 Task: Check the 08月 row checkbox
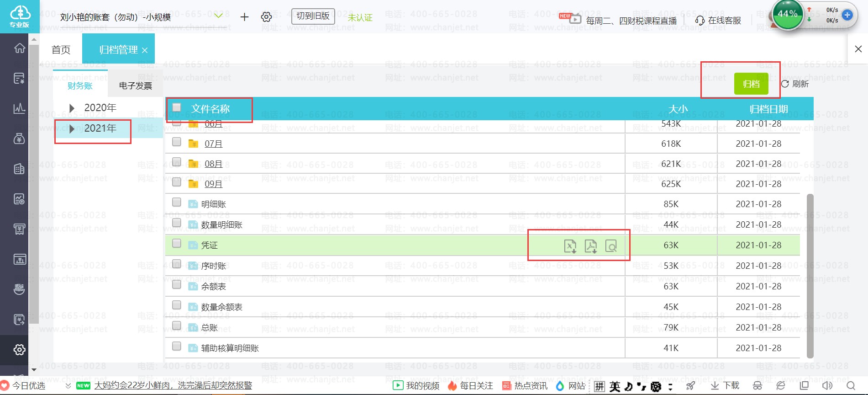pos(177,162)
